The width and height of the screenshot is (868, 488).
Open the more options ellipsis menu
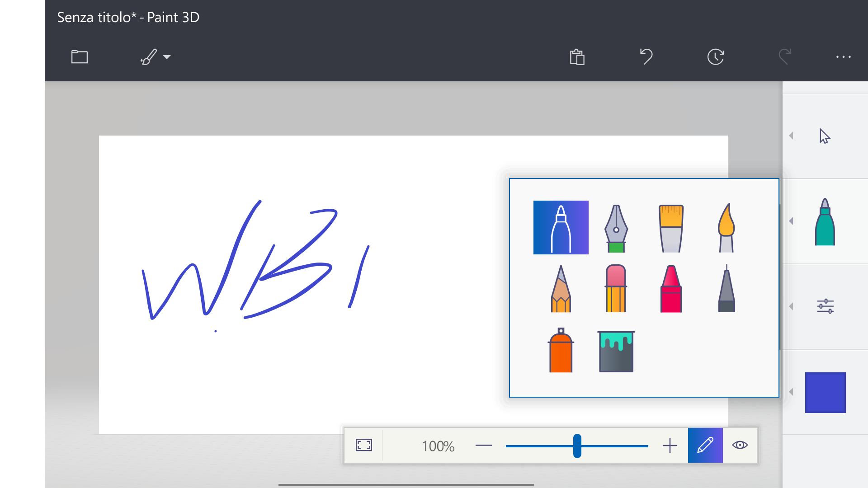[x=843, y=57]
